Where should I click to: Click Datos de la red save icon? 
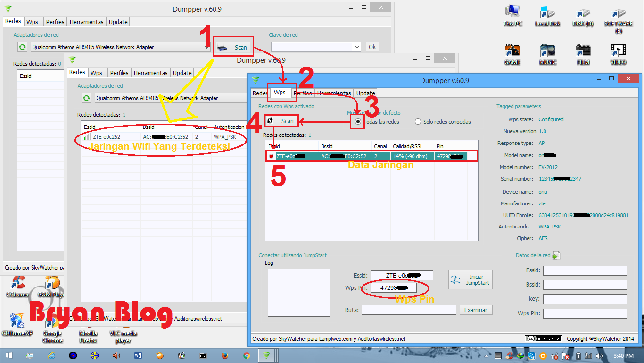click(x=556, y=255)
